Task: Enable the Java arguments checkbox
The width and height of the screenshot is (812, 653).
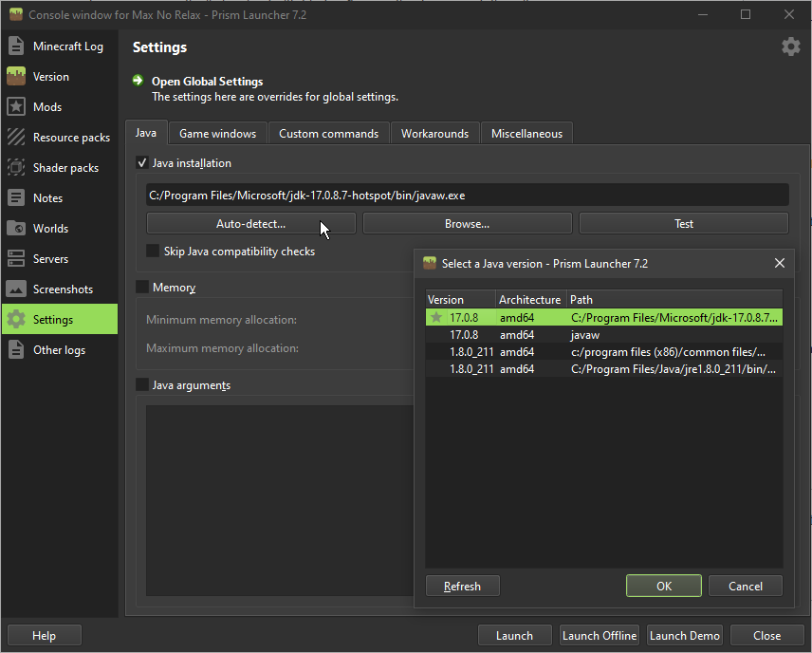Action: (x=142, y=385)
